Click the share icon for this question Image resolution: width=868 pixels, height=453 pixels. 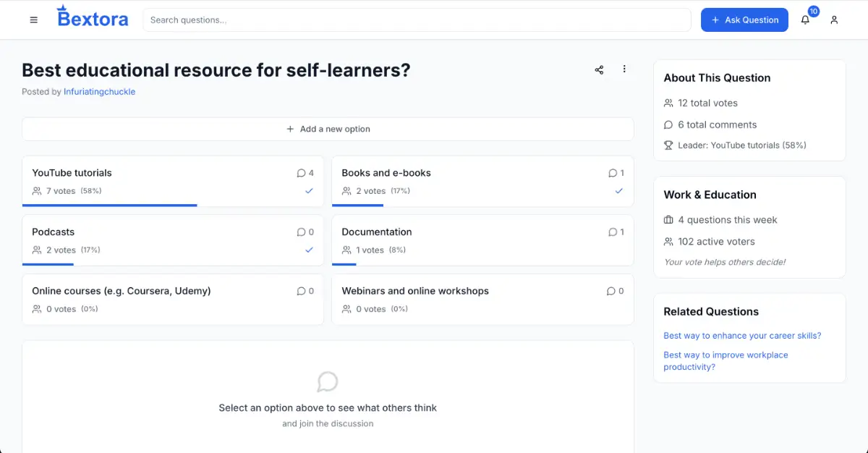[x=599, y=69]
